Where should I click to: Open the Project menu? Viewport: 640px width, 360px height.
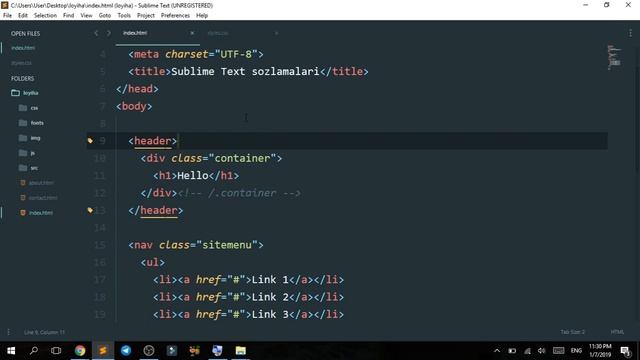[x=146, y=16]
